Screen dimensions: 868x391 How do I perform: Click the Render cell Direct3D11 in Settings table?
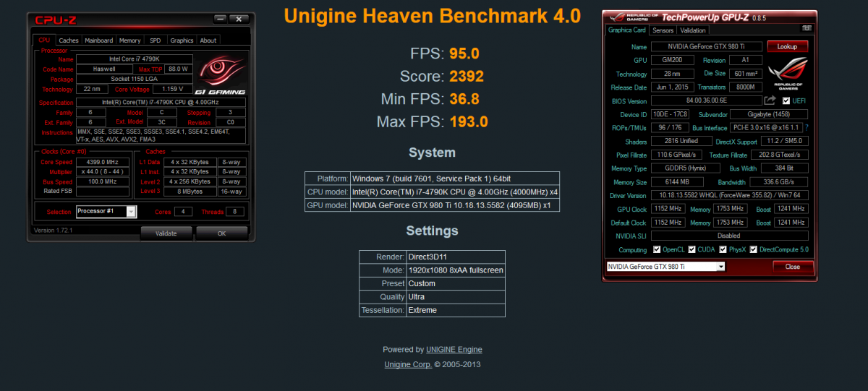pos(456,257)
